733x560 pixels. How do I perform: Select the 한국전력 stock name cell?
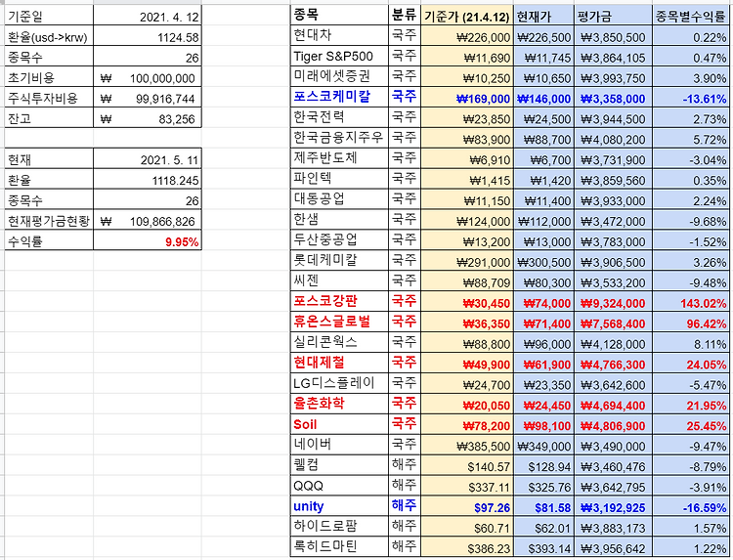pyautogui.click(x=339, y=118)
